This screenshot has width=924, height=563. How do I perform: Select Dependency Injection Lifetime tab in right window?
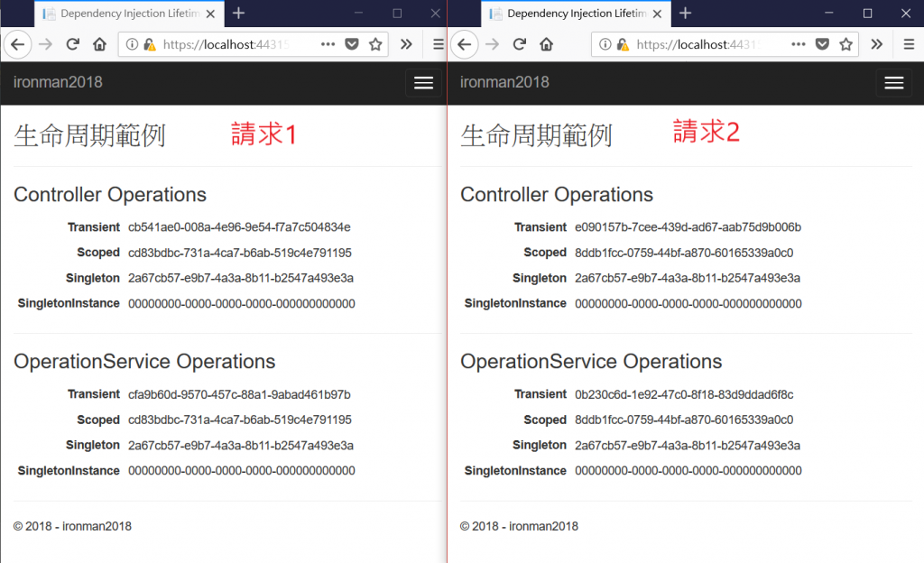(x=577, y=14)
